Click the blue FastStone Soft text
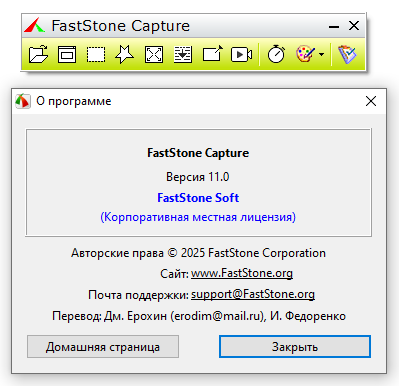399x386 pixels. pyautogui.click(x=198, y=198)
